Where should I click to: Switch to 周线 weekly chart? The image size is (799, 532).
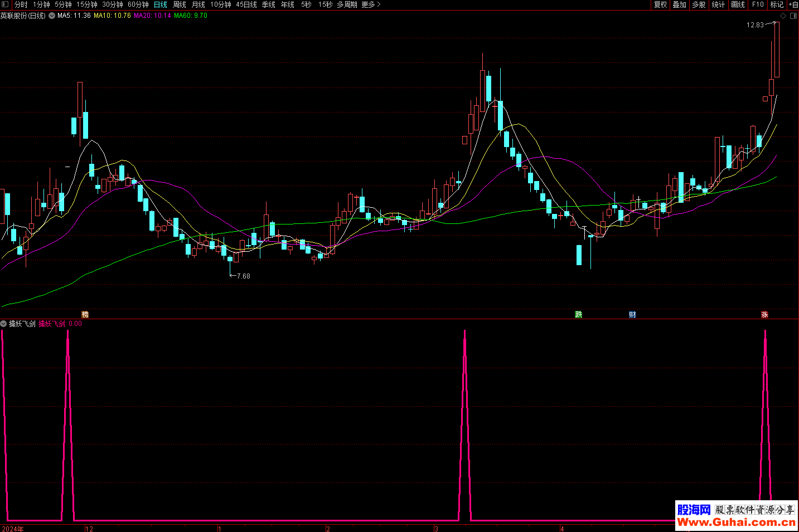(180, 4)
